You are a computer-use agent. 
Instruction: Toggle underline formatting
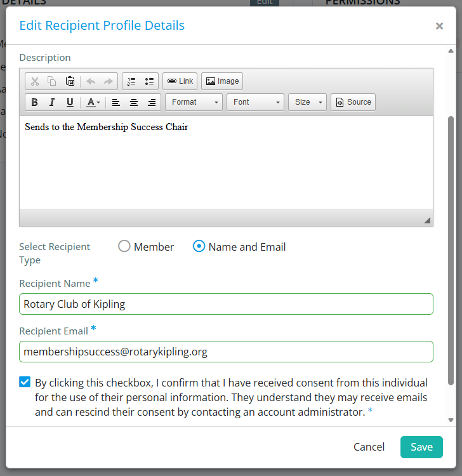coord(70,102)
